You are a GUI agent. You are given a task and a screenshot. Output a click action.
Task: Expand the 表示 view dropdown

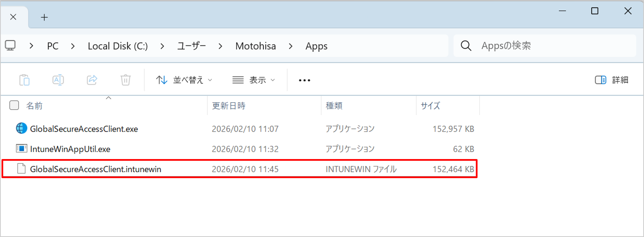[x=253, y=80]
